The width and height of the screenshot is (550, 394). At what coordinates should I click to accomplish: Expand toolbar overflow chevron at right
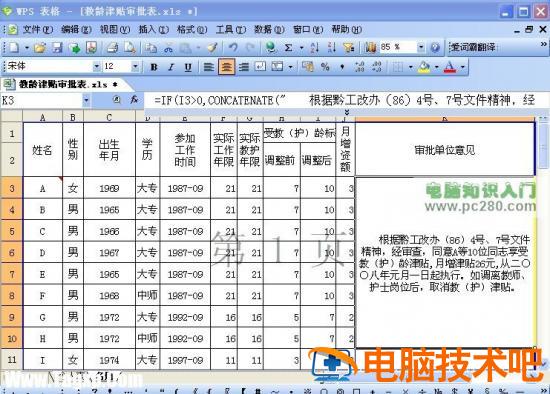tap(543, 45)
